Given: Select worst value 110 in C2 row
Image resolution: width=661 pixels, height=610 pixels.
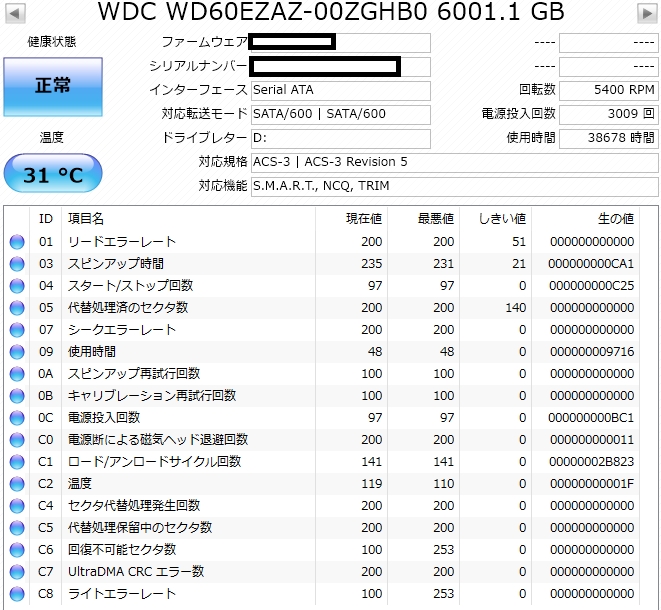Looking at the screenshot, I should coord(443,484).
